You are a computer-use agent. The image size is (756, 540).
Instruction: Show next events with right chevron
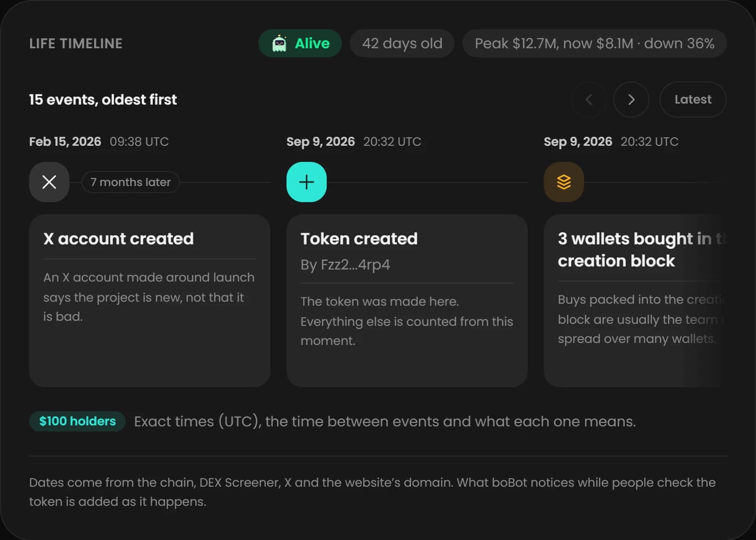point(631,100)
